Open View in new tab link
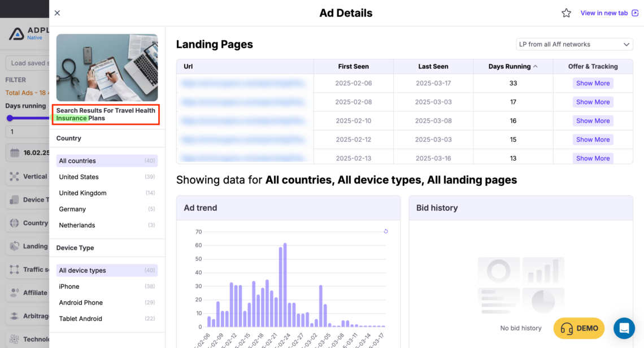 [x=604, y=12]
